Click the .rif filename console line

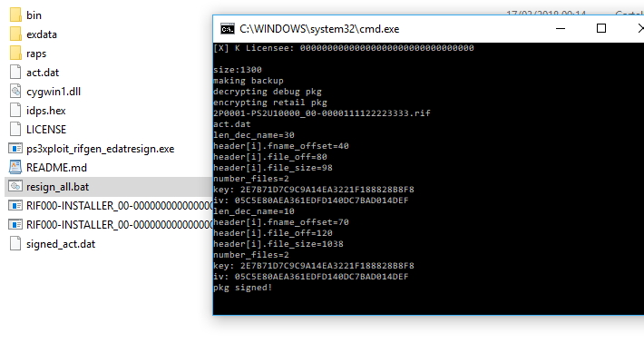point(322,113)
